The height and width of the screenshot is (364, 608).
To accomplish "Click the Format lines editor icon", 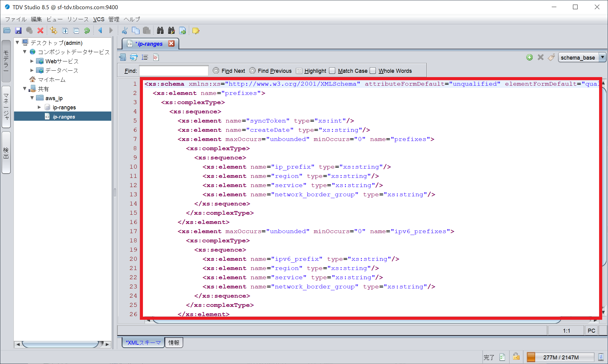I will pyautogui.click(x=145, y=57).
